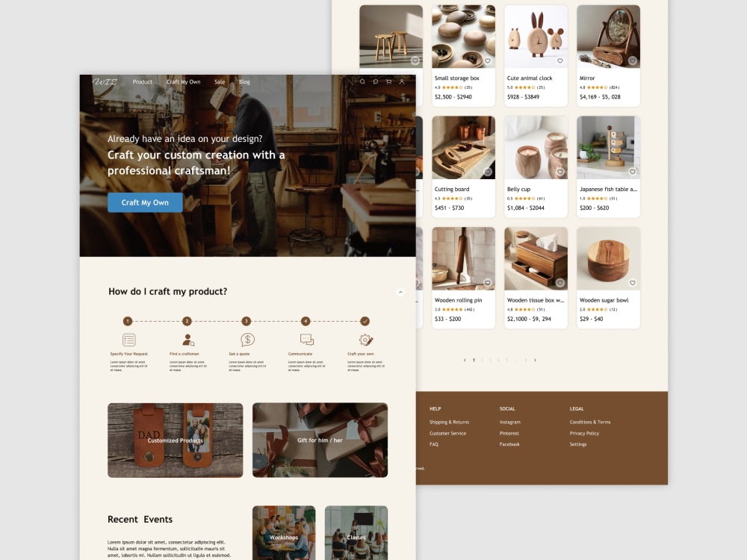Click the WIZ logo
The image size is (747, 560).
click(x=105, y=82)
